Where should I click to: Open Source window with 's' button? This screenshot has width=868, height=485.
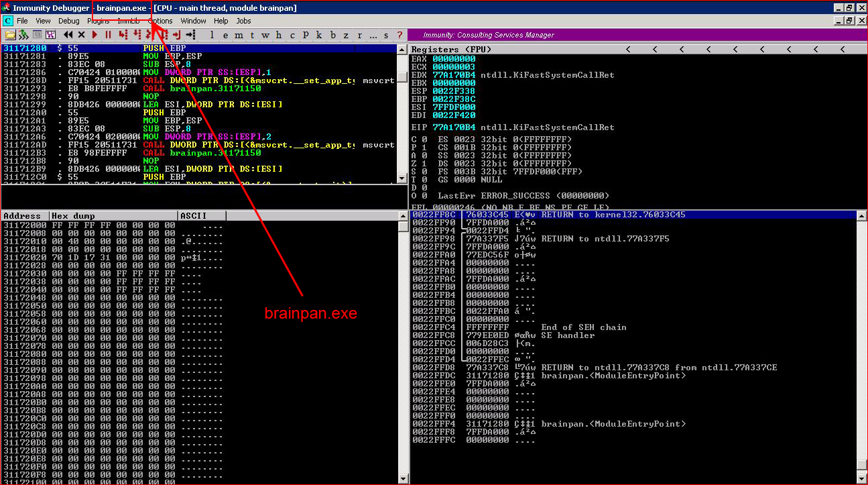point(385,34)
